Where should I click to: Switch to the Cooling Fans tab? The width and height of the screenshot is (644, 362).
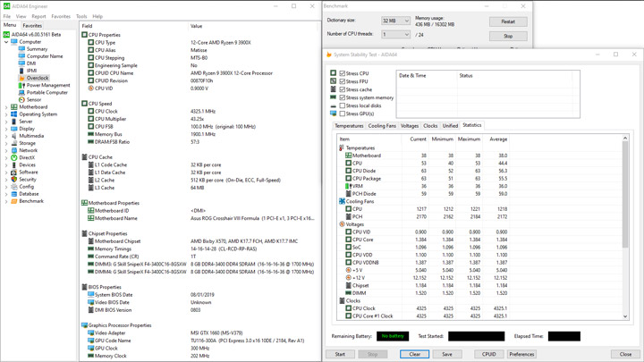pos(382,126)
